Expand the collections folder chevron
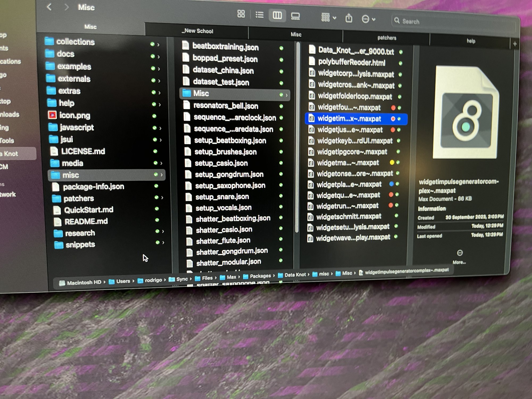 [x=159, y=45]
